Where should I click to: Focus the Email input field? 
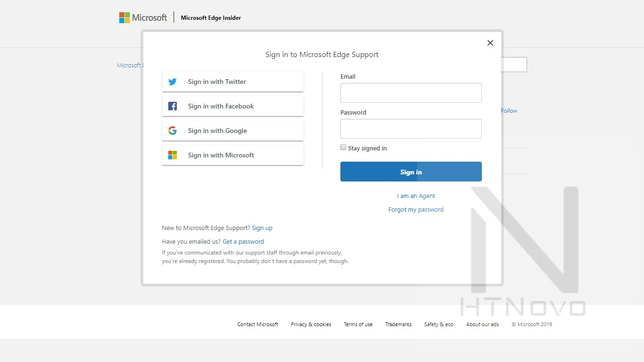pos(411,93)
